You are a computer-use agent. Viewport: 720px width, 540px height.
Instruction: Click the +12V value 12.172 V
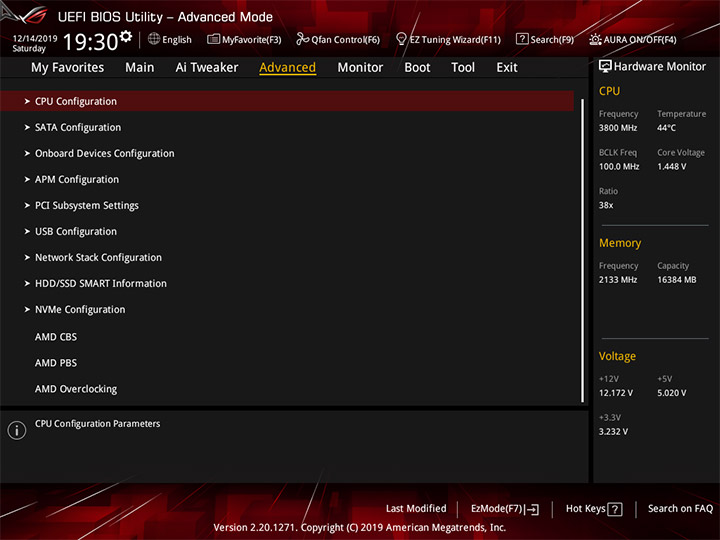[616, 393]
